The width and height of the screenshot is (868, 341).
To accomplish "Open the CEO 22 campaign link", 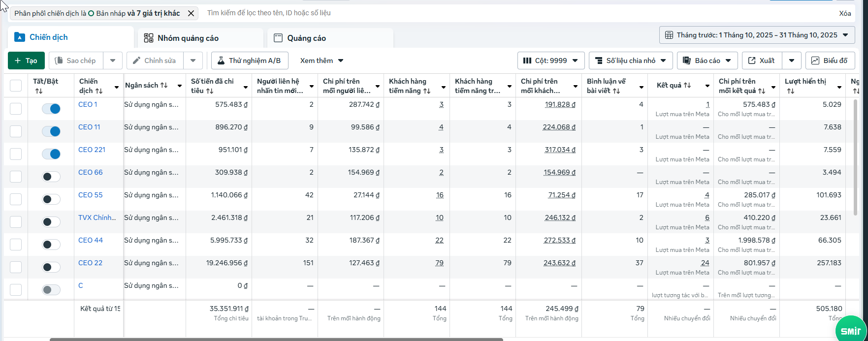I will tap(91, 263).
